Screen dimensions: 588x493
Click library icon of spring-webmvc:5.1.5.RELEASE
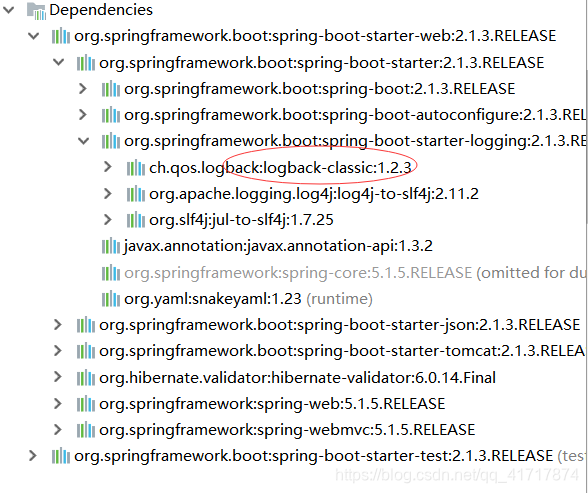click(86, 430)
